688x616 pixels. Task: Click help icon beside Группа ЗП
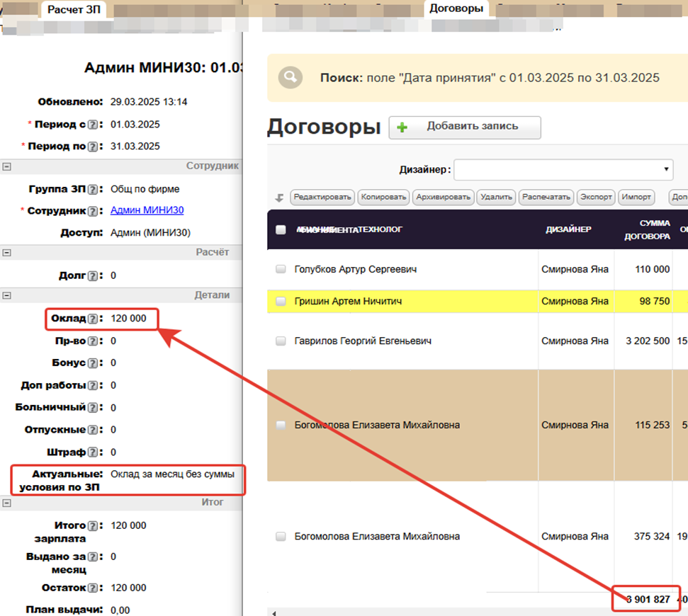(x=92, y=190)
